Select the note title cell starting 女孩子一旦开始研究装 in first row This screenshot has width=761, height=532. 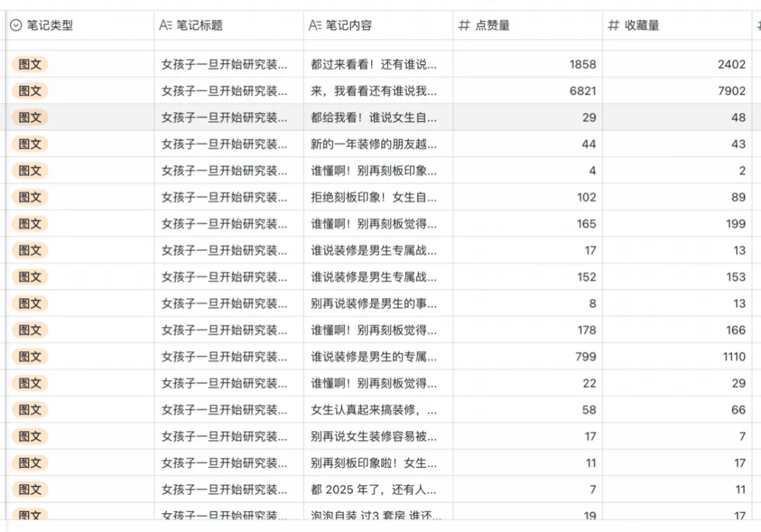point(225,64)
